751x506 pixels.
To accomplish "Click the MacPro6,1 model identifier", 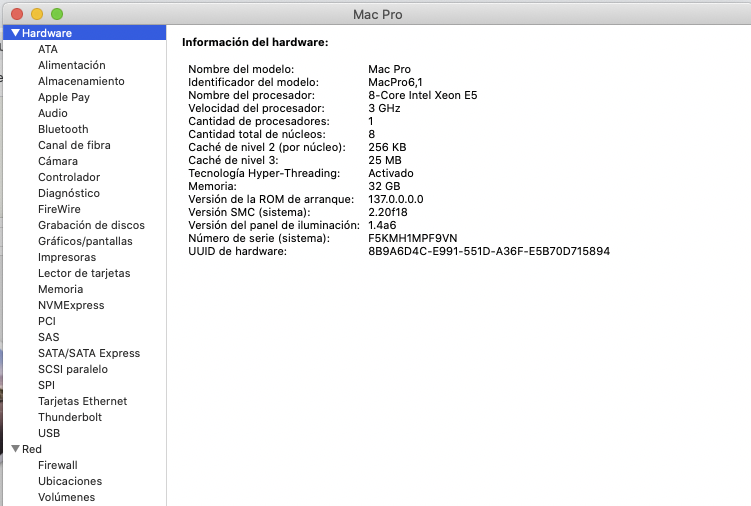I will 395,82.
